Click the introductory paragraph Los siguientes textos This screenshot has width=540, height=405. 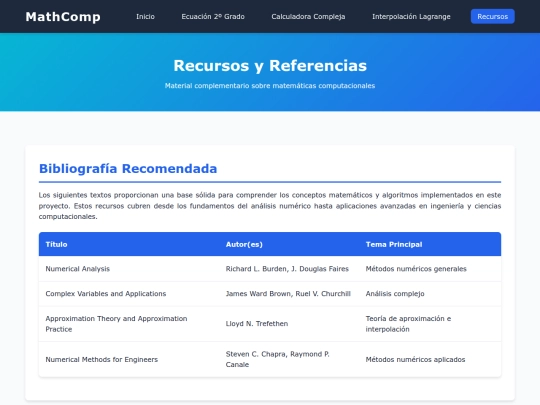pyautogui.click(x=270, y=206)
